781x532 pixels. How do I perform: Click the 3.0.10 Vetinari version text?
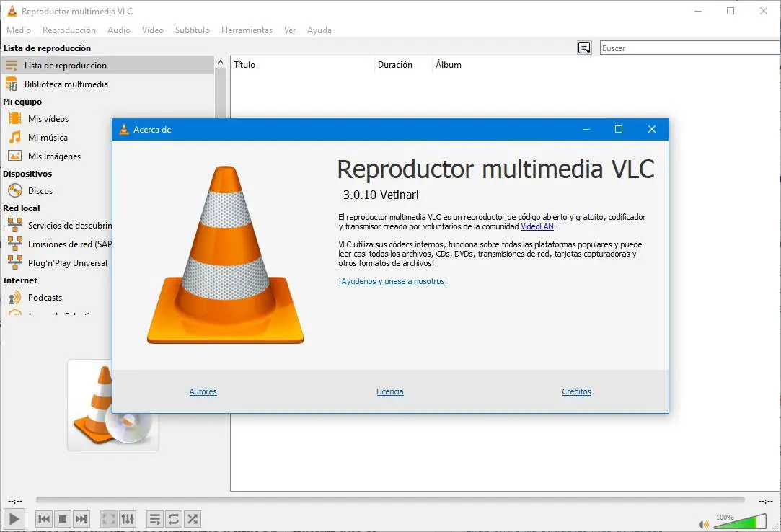click(381, 195)
